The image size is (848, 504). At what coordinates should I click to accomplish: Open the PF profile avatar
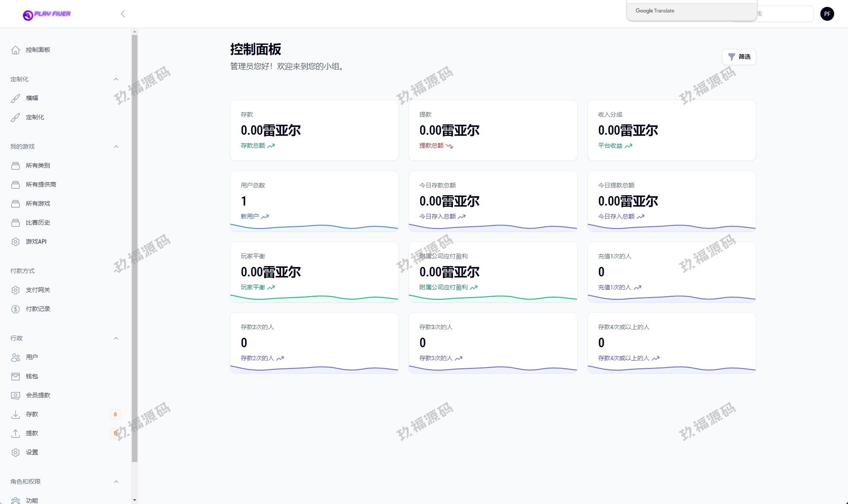[x=827, y=14]
